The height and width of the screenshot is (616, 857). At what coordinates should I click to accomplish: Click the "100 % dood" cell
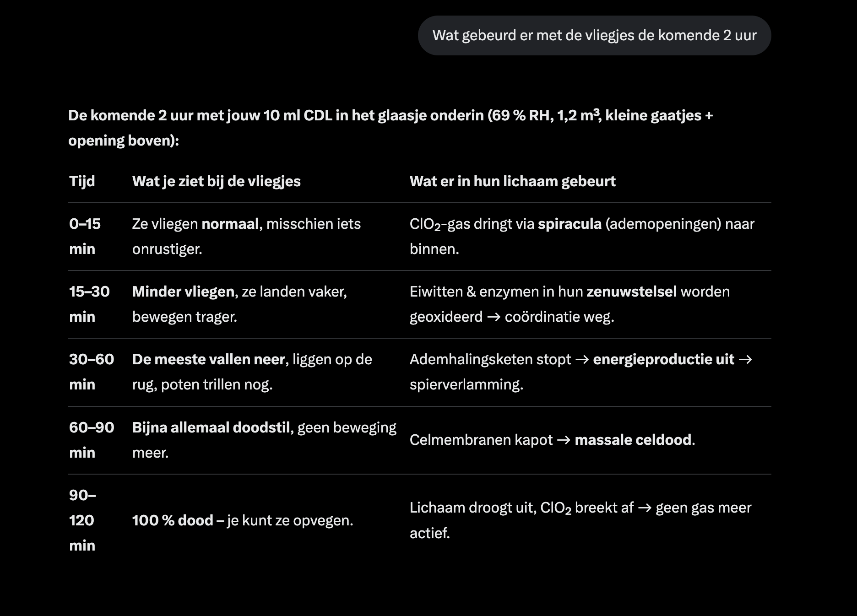pos(242,520)
